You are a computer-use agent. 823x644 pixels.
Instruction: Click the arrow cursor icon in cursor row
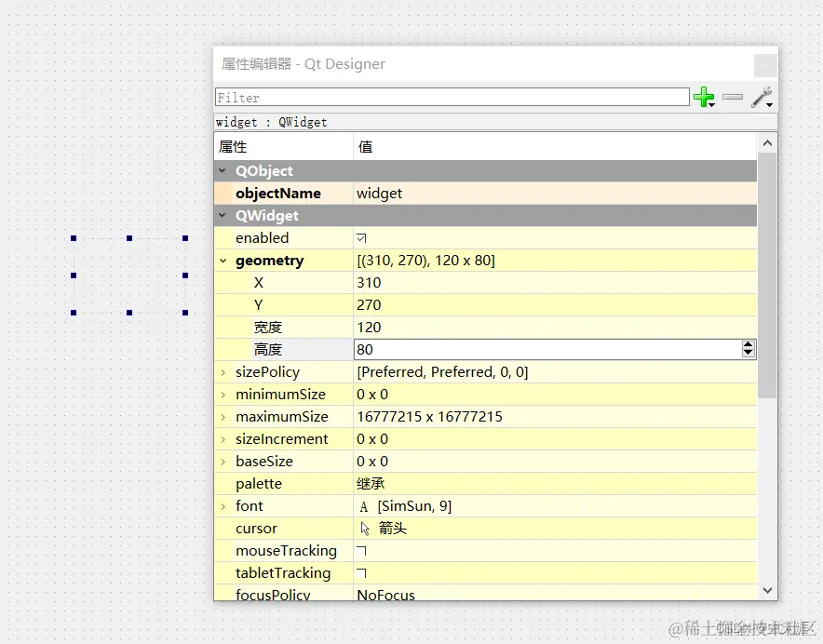[365, 529]
